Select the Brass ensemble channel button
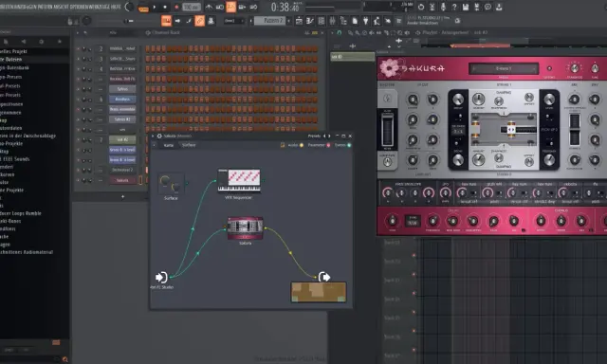Image resolution: width=607 pixels, height=364 pixels. [x=122, y=109]
